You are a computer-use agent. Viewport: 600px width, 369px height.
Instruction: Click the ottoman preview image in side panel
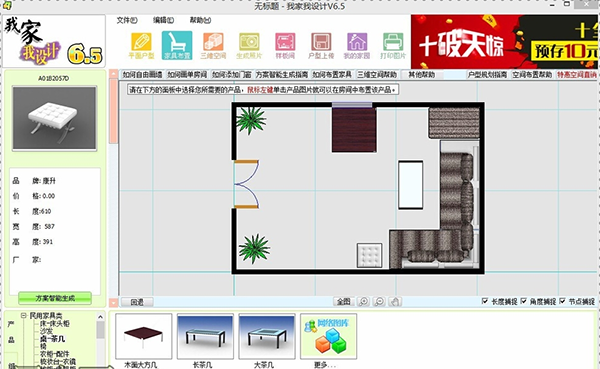[54, 118]
